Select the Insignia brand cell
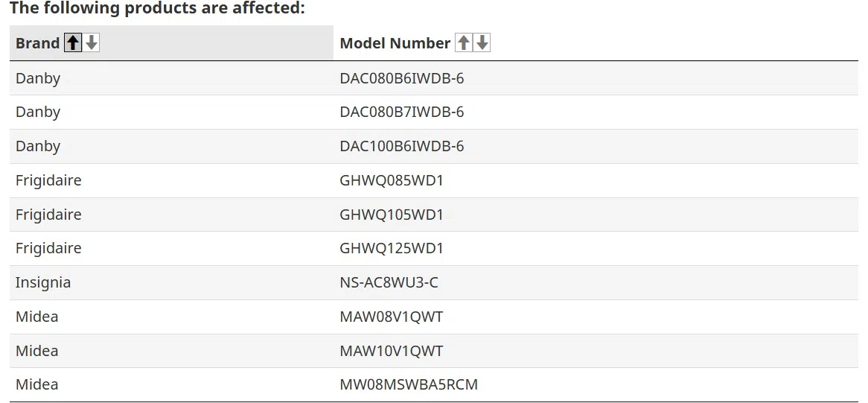Viewport: 868px width, 403px height. [43, 282]
